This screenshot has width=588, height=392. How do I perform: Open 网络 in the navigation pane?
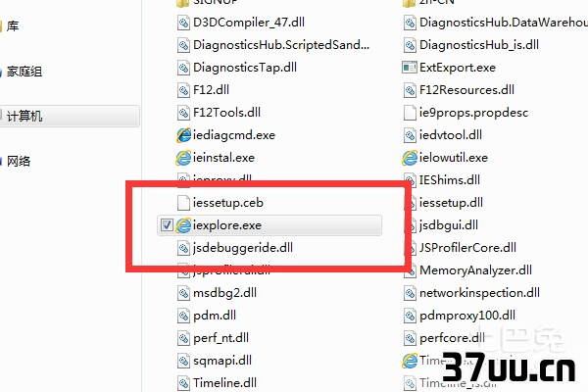pyautogui.click(x=19, y=162)
